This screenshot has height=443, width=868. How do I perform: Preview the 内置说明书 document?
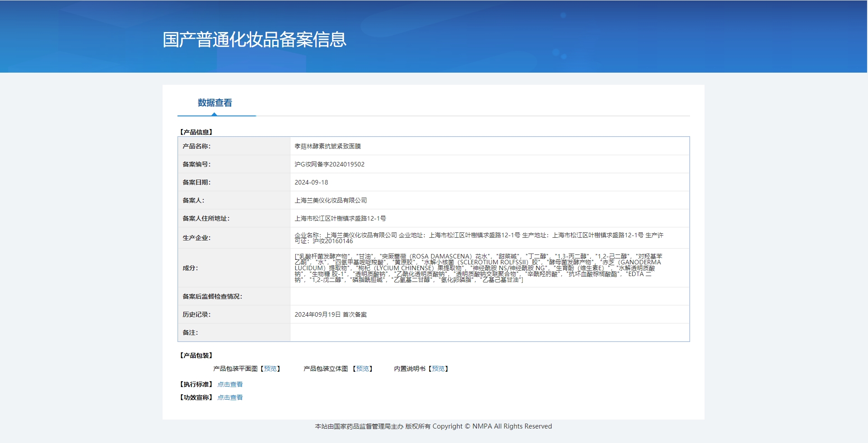(438, 369)
